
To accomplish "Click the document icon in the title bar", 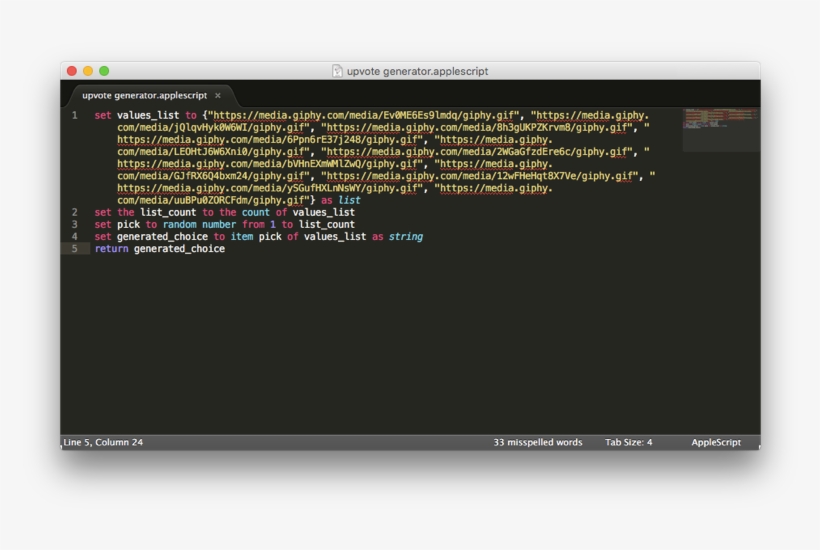I will click(x=337, y=71).
